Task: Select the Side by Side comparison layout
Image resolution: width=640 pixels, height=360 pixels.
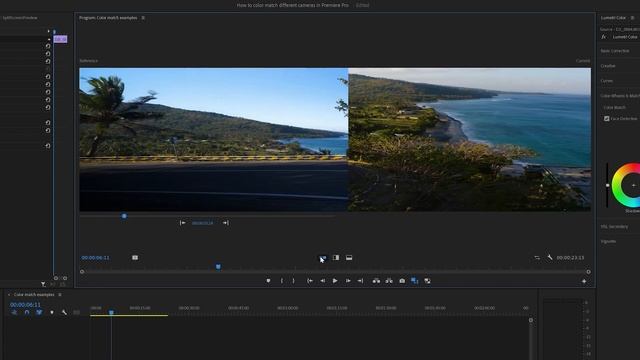Action: tap(322, 258)
